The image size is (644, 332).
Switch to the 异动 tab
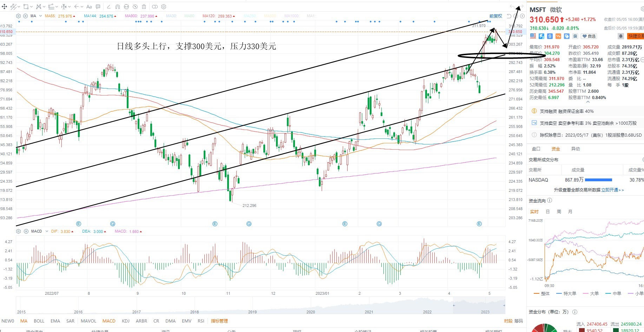click(x=576, y=149)
